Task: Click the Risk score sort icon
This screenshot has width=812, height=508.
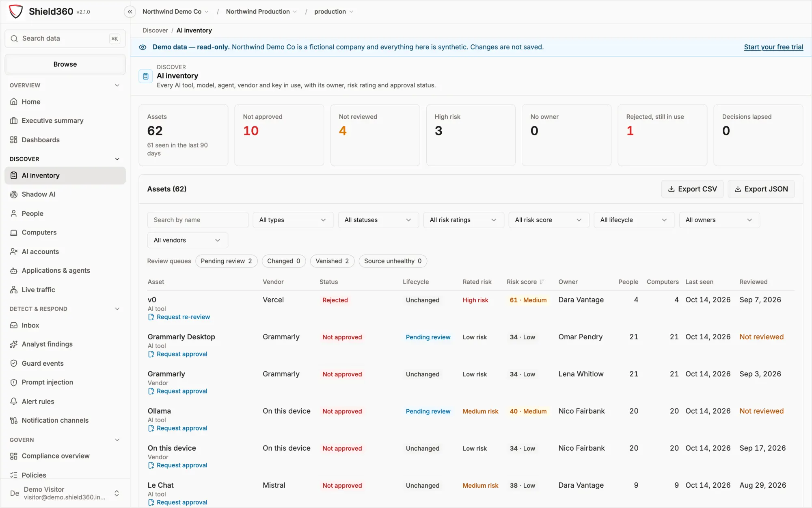Action: tap(542, 282)
